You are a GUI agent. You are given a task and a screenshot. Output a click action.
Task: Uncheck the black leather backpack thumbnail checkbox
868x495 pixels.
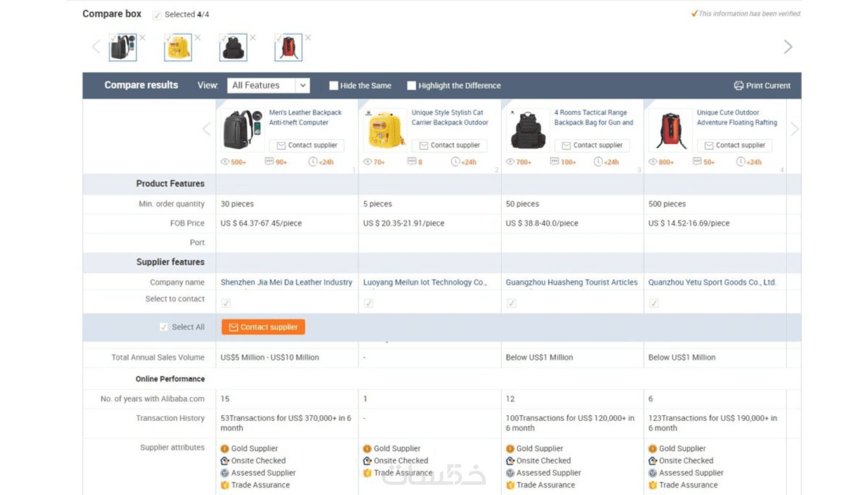click(113, 38)
